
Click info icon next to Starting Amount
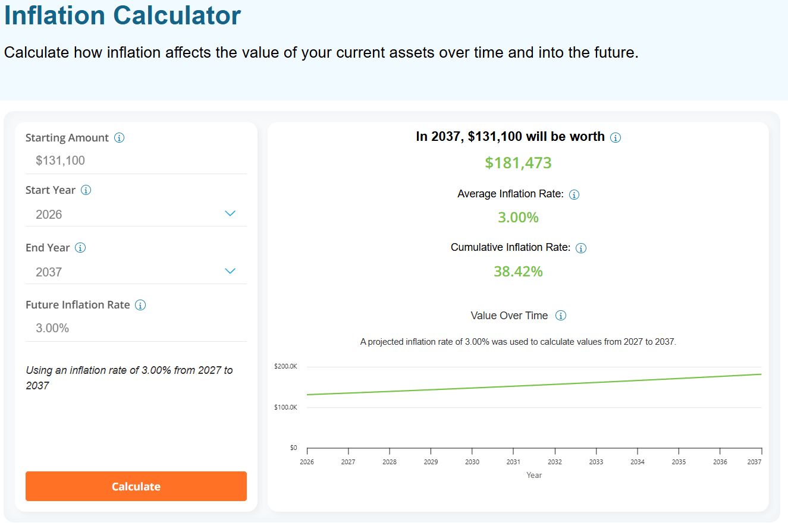point(119,138)
